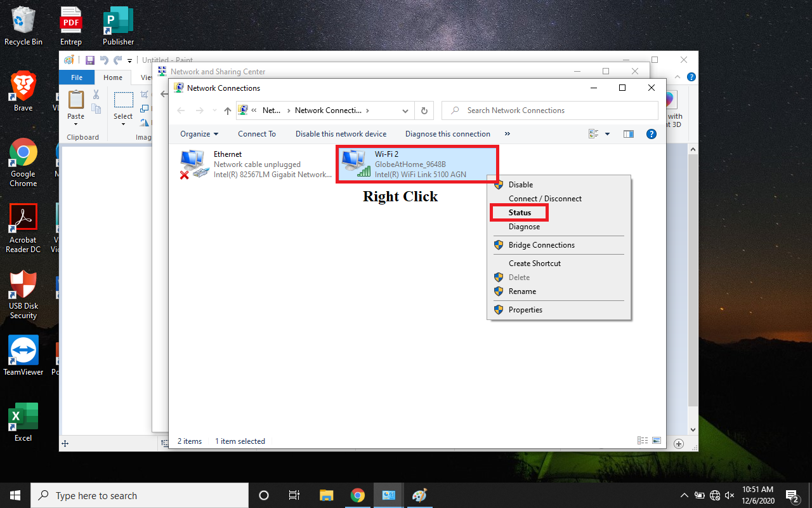Expand the Select dropdown arrow in Paint
Screen dimensions: 812x508
click(x=123, y=124)
